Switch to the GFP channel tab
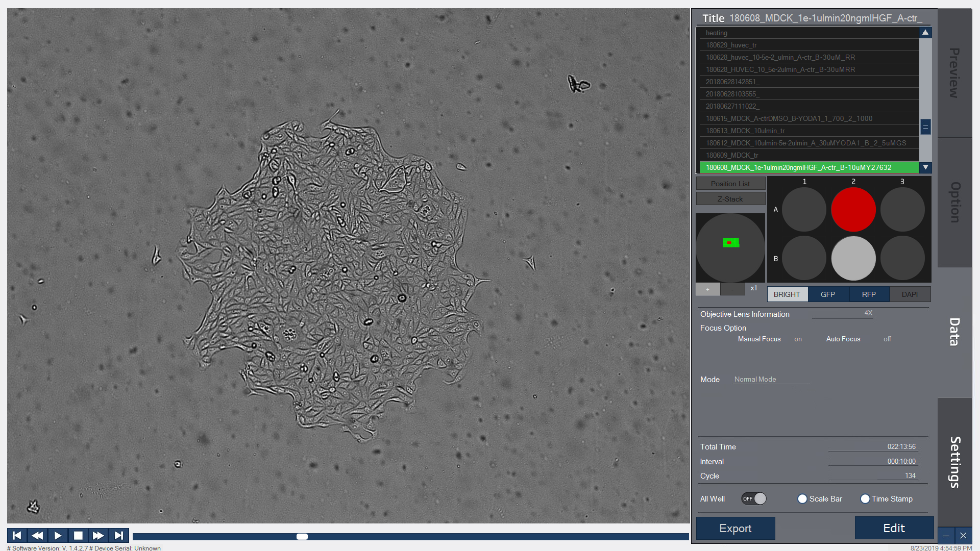Screen dimensions: 980x551 coord(828,294)
